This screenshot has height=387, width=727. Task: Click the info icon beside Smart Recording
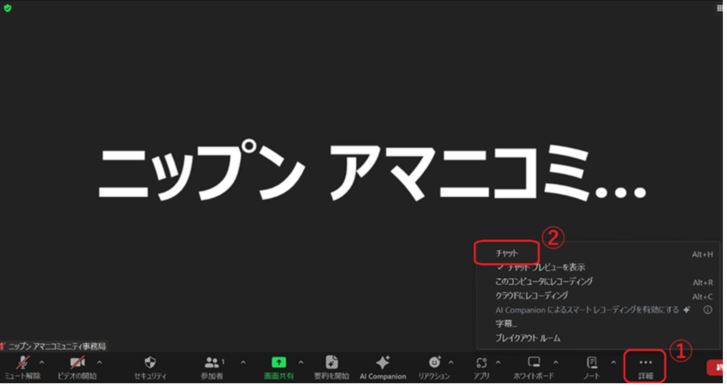(708, 310)
